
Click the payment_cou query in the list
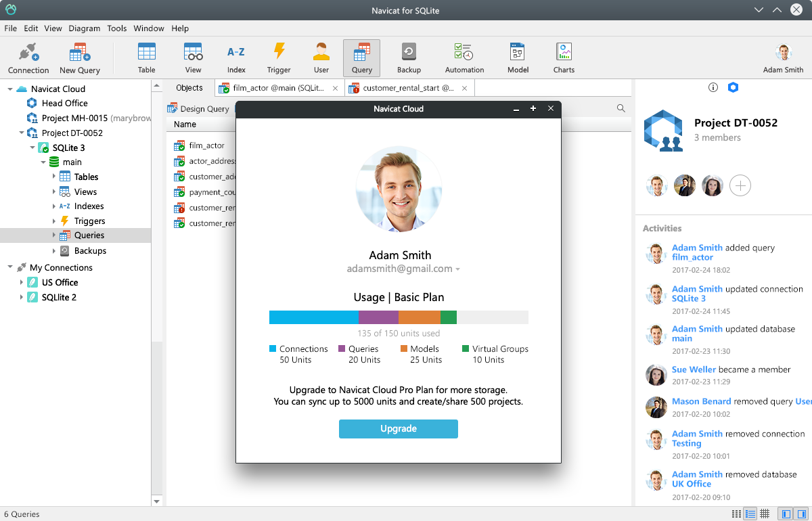click(x=204, y=192)
